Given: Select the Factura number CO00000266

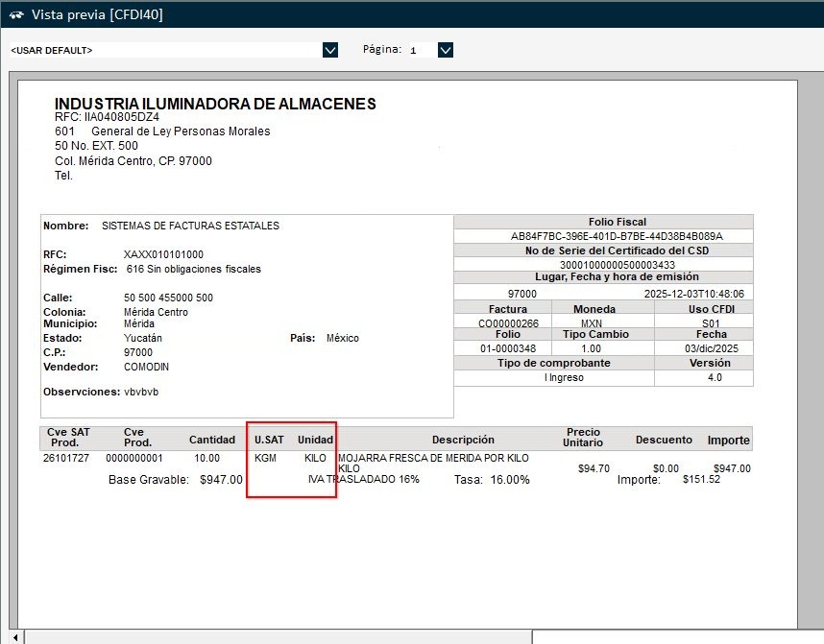Looking at the screenshot, I should coord(507,323).
